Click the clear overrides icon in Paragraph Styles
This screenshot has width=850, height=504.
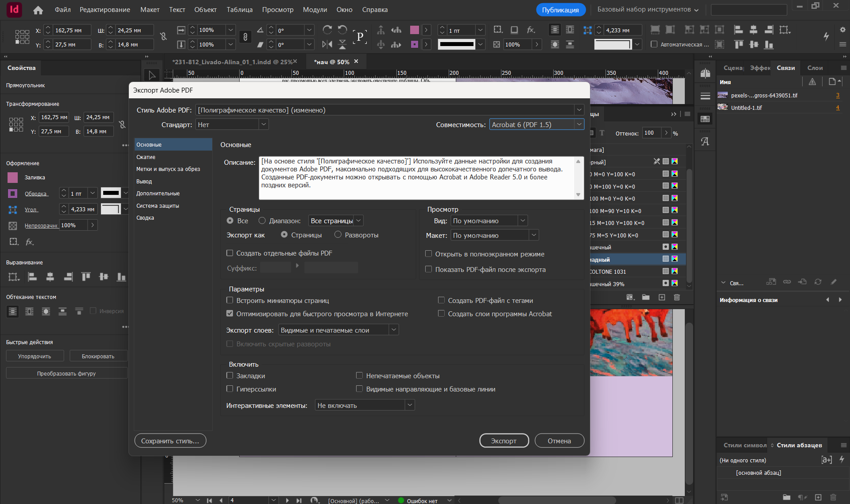pos(803,497)
